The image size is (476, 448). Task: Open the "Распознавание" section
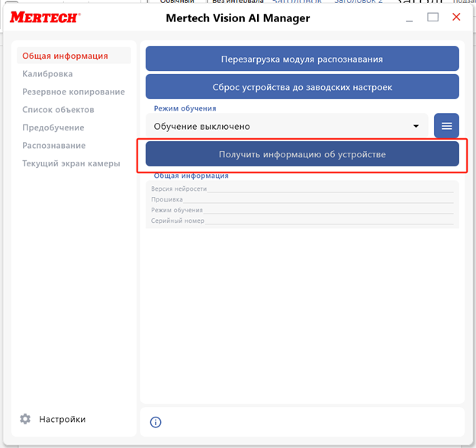coord(53,146)
